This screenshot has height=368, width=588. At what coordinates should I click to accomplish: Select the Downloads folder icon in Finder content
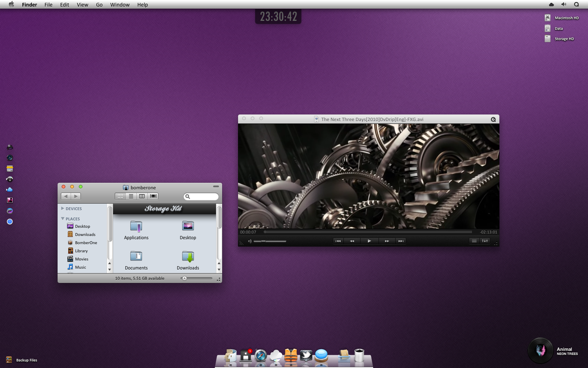click(x=188, y=256)
